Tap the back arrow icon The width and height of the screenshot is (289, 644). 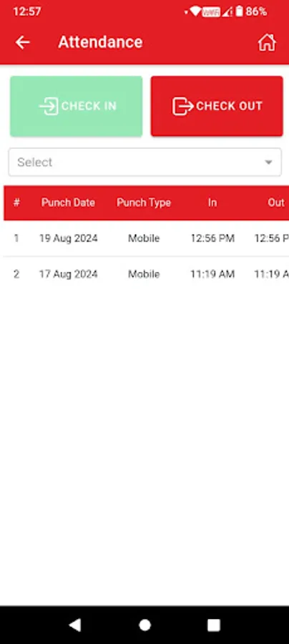coord(23,42)
